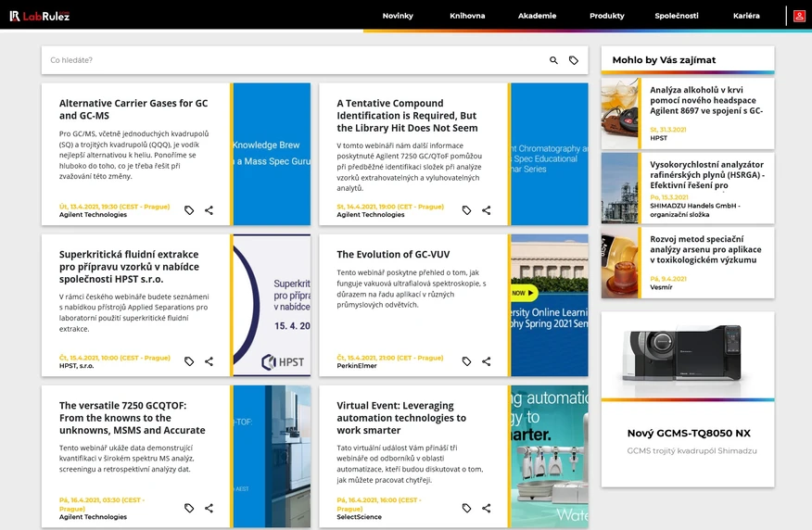Share the Superkritická fluidní extrakce webinar

pos(209,361)
